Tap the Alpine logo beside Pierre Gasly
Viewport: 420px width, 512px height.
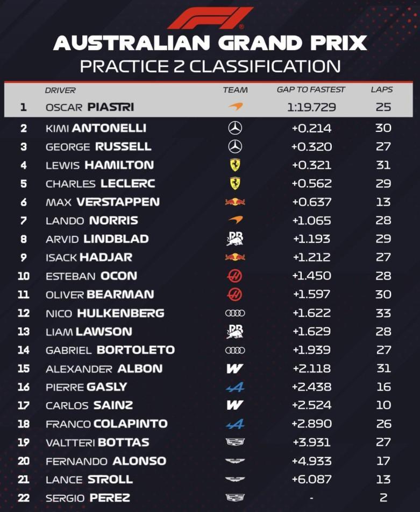[235, 387]
